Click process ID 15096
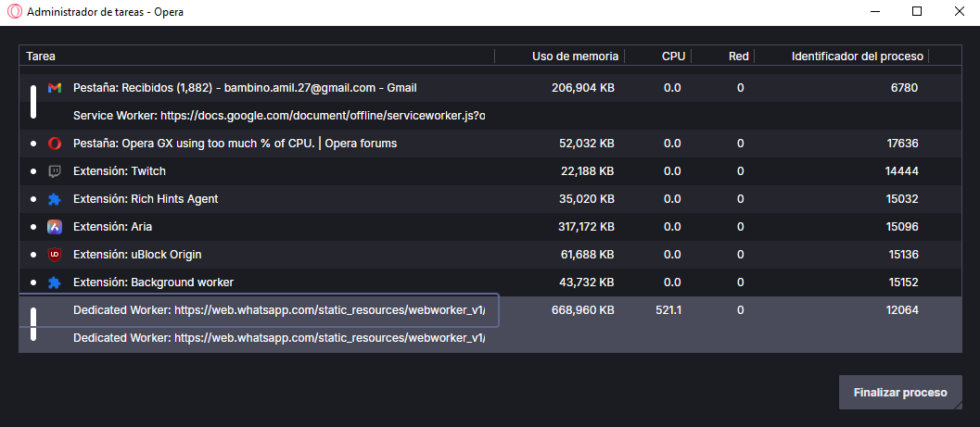 point(903,227)
